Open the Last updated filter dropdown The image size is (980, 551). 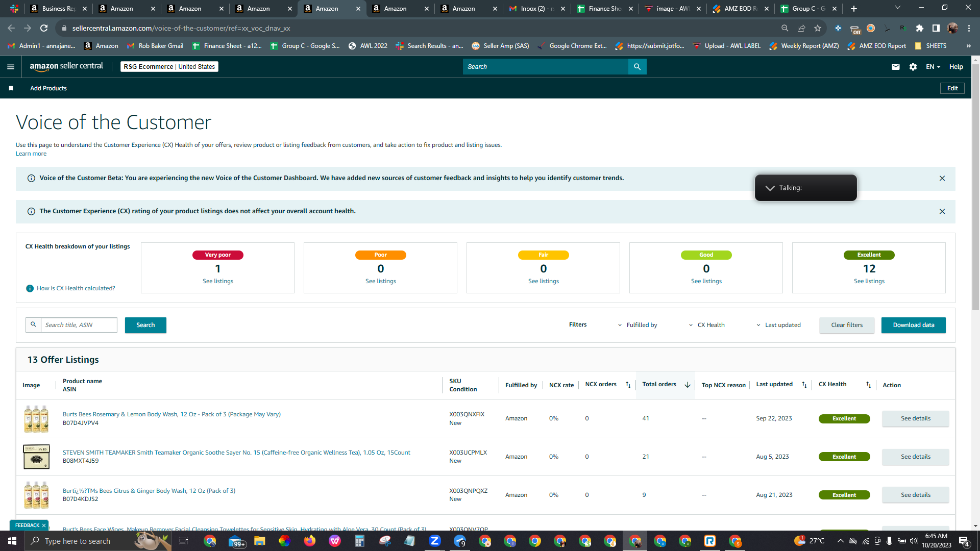click(779, 325)
